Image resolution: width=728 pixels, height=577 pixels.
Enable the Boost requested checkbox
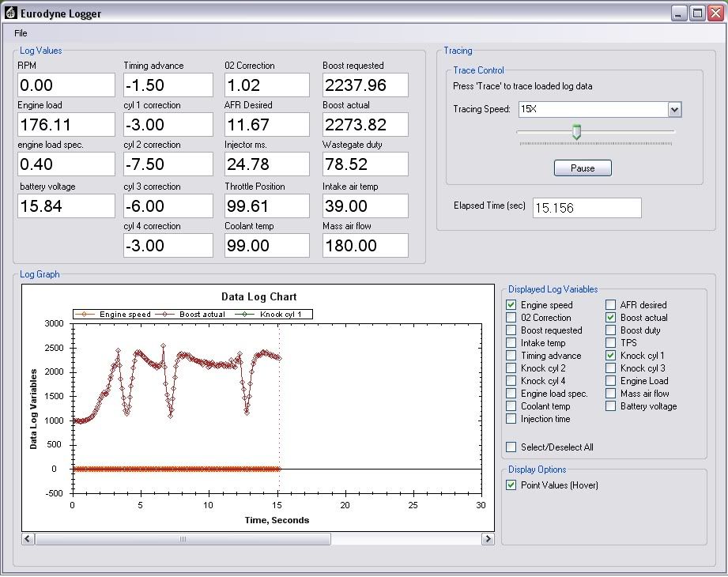(511, 330)
